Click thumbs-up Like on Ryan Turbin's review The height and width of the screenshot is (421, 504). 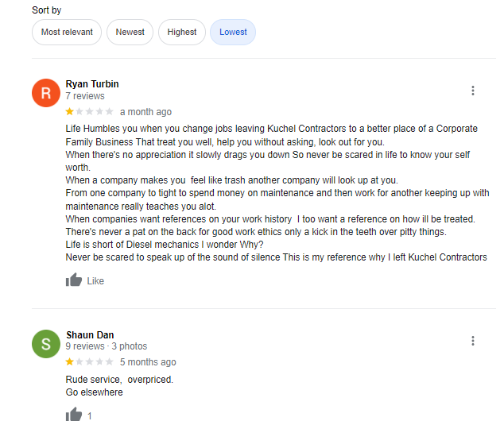74,280
